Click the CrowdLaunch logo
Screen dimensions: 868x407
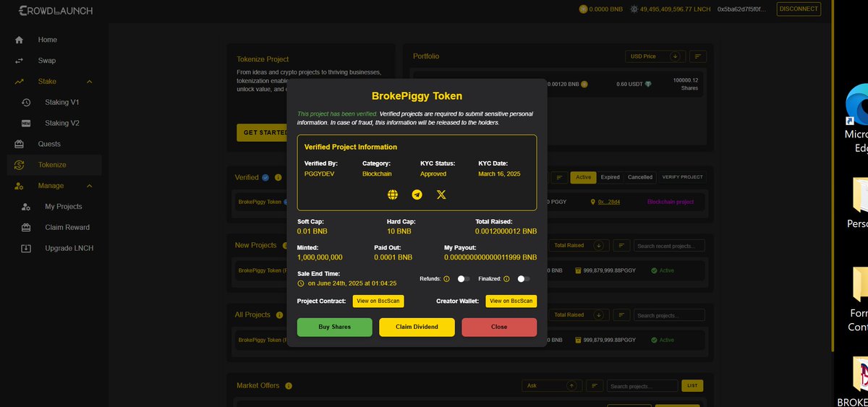[56, 11]
